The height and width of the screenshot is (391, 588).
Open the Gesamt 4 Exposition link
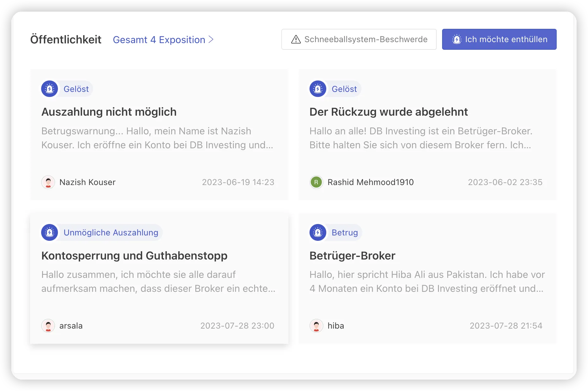(163, 40)
